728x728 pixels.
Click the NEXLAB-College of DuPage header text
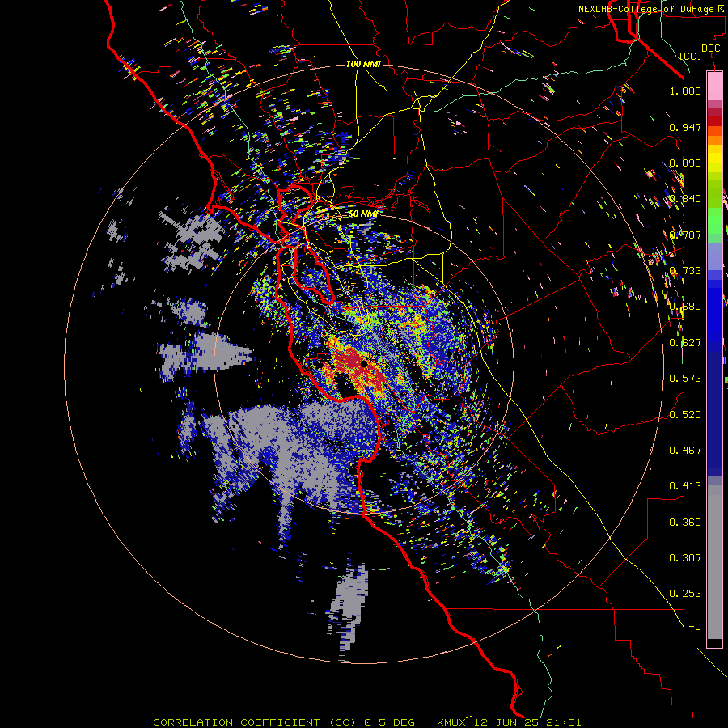645,9
